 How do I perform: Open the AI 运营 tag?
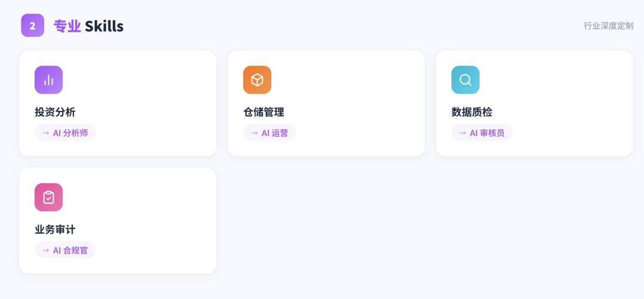tap(275, 133)
